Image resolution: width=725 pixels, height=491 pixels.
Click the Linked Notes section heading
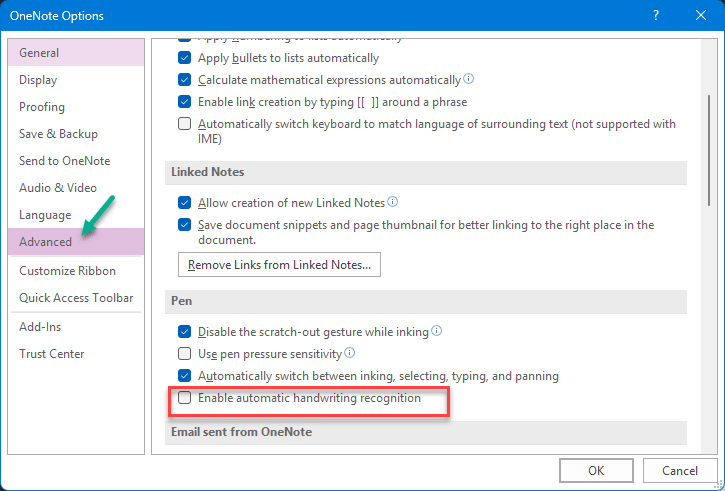point(208,172)
